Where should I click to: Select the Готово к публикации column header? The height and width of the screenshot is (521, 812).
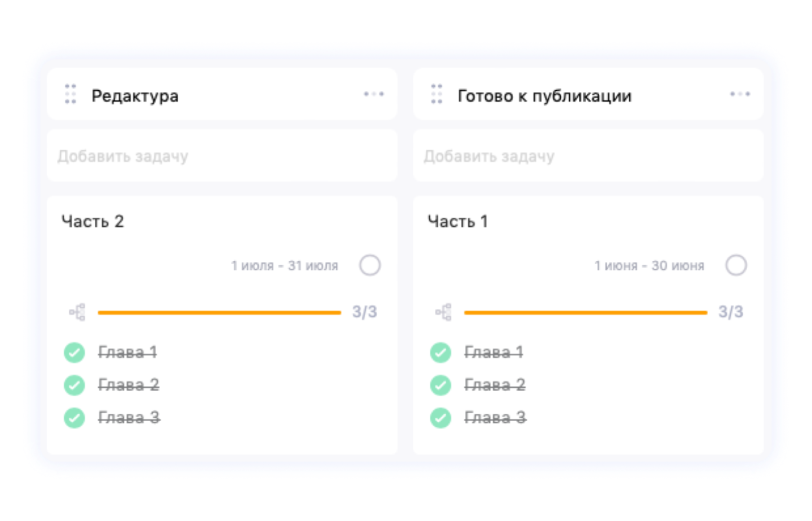tap(545, 95)
